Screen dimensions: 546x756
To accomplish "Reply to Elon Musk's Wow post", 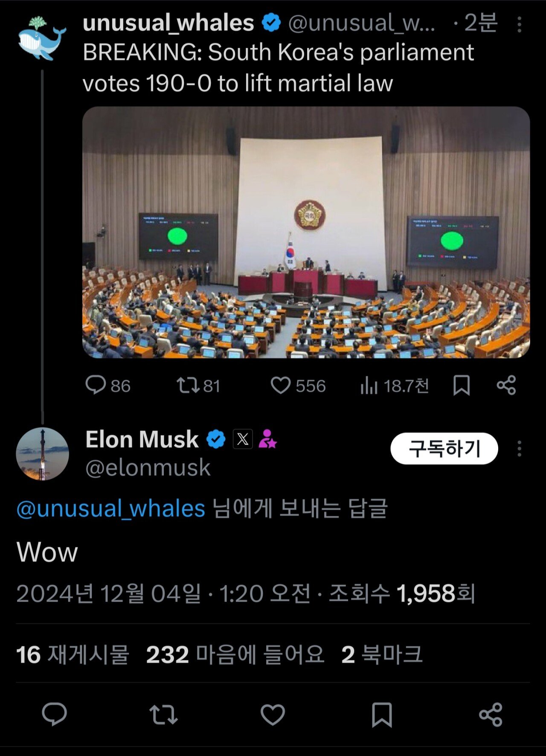I will 55,714.
